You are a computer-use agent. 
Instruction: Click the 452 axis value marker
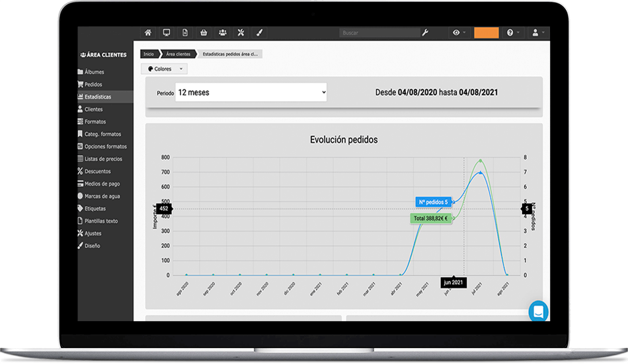[x=164, y=209]
